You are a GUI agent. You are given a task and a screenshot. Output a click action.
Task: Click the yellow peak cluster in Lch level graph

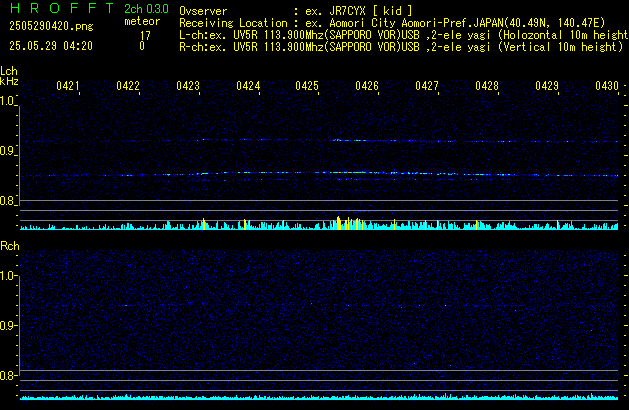[x=348, y=223]
